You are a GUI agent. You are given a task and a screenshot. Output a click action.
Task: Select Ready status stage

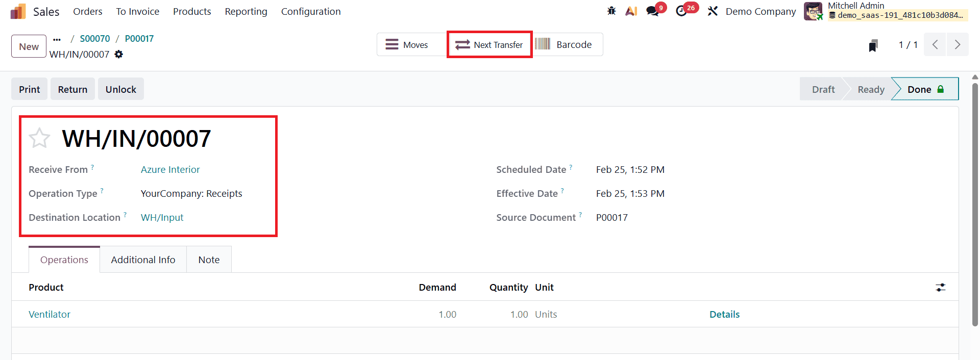[871, 89]
